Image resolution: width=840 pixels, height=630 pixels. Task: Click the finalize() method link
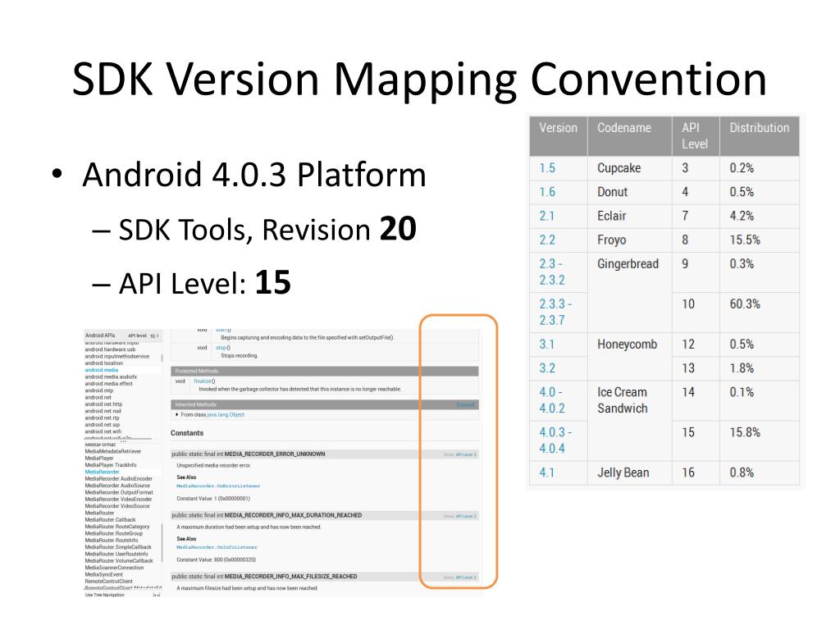204,381
